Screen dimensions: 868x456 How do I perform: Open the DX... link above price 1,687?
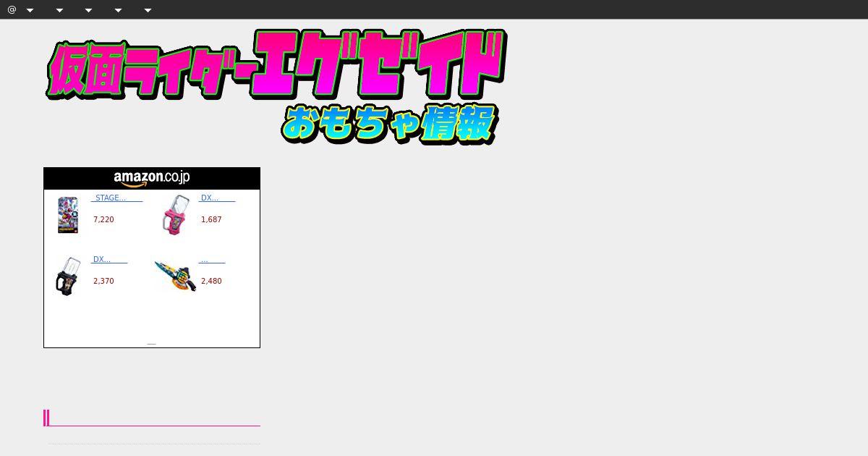coord(217,198)
